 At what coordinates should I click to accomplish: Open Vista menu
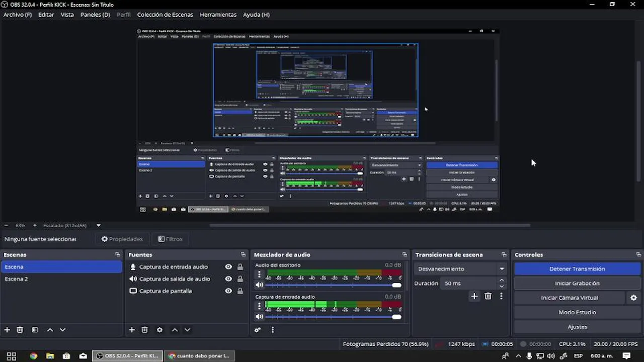tap(67, 15)
